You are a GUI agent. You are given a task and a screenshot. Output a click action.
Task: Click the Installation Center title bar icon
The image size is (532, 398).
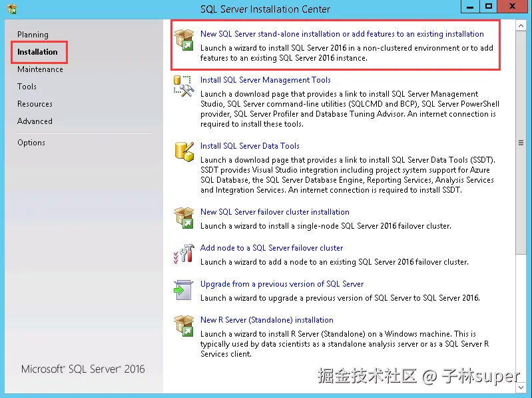pos(12,9)
